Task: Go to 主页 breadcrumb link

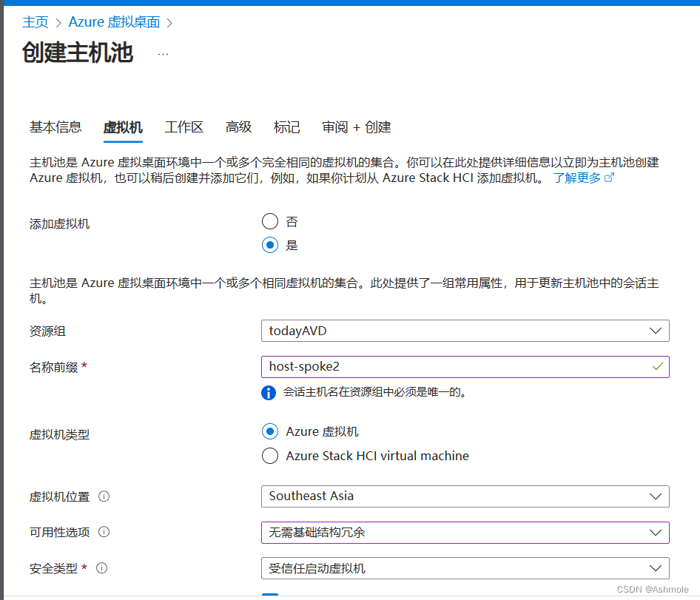Action: pos(36,22)
